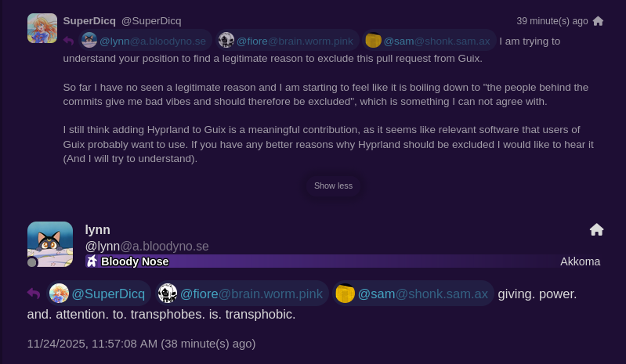The image size is (626, 364).
Task: Collapse the post with Show less
Action: click(333, 186)
